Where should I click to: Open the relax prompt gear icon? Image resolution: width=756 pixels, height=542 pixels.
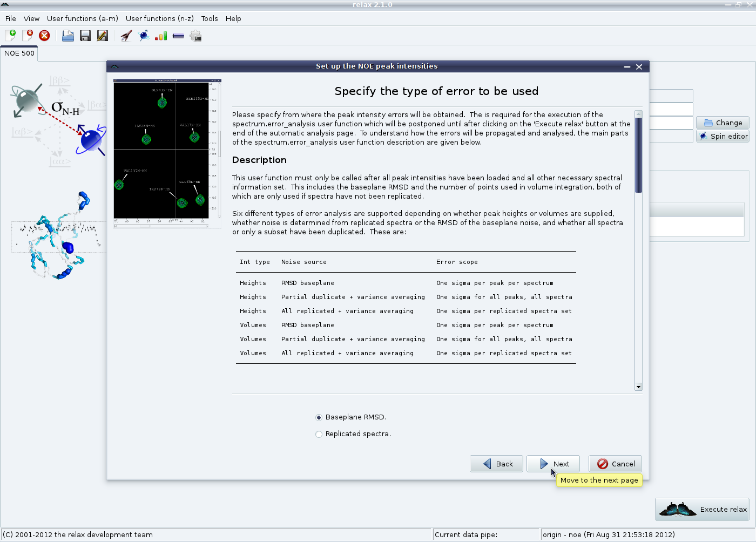(195, 36)
